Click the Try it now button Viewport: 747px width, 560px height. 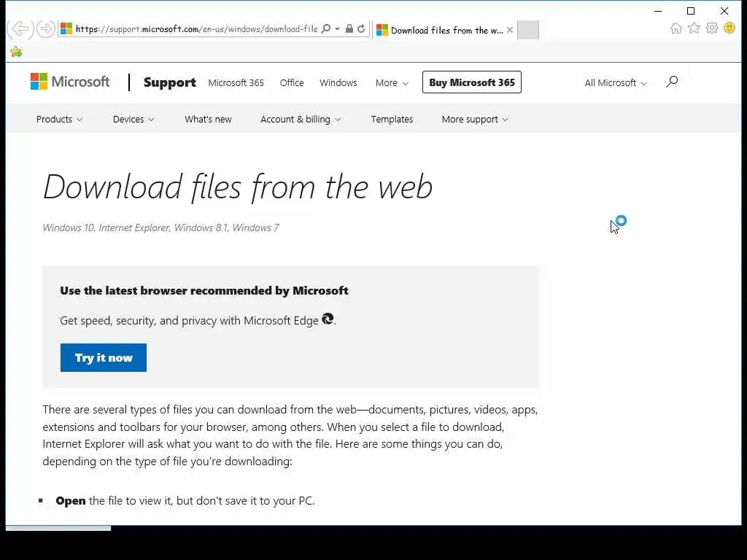[104, 358]
